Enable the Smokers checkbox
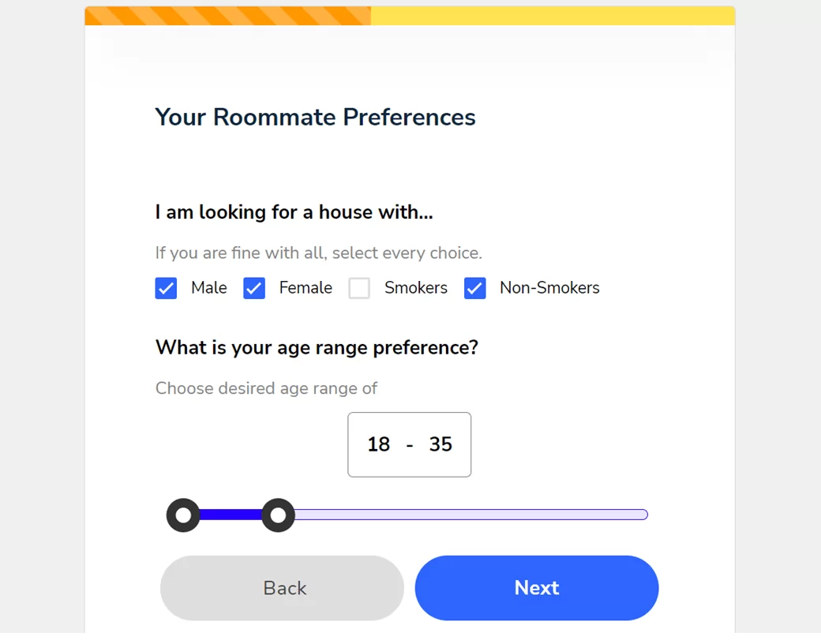Viewport: 821px width, 644px height. tap(359, 288)
